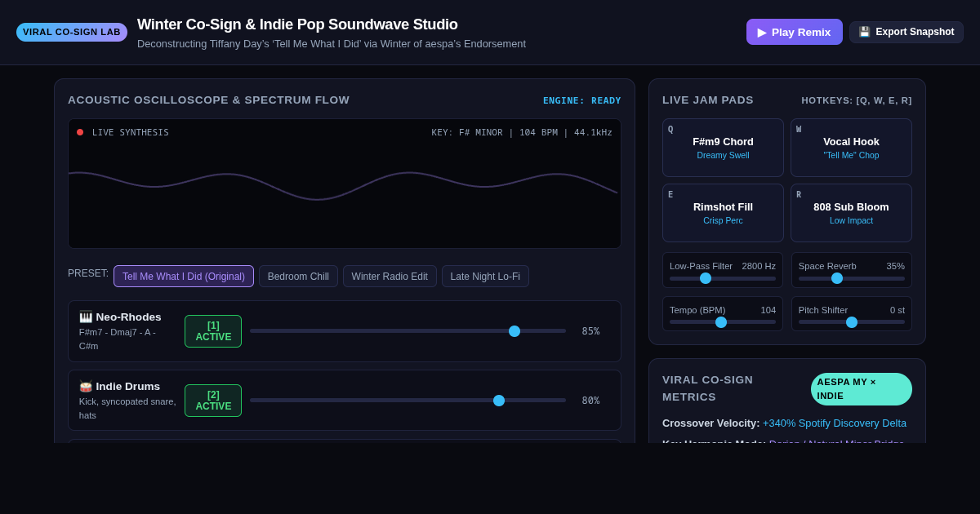Screen dimensions: 980x514
Task: Click the Play Remix button
Action: pyautogui.click(x=794, y=32)
